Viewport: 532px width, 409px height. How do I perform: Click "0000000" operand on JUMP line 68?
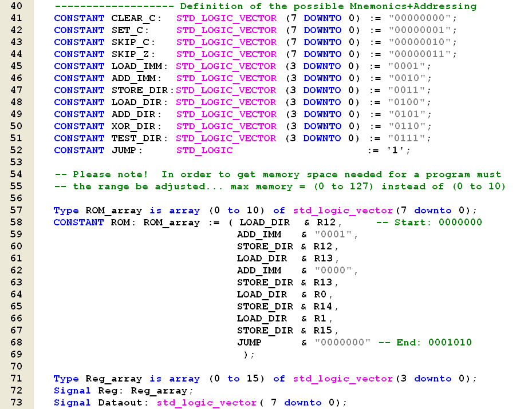pyautogui.click(x=342, y=343)
